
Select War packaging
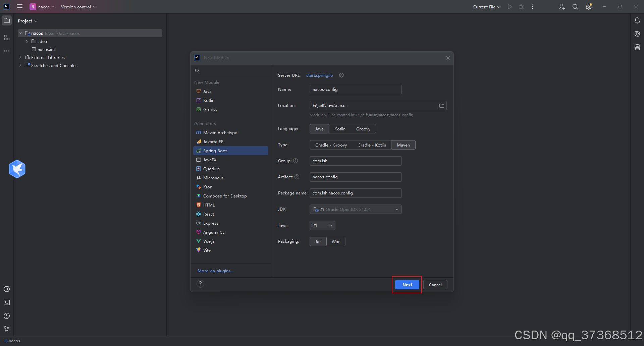point(336,242)
